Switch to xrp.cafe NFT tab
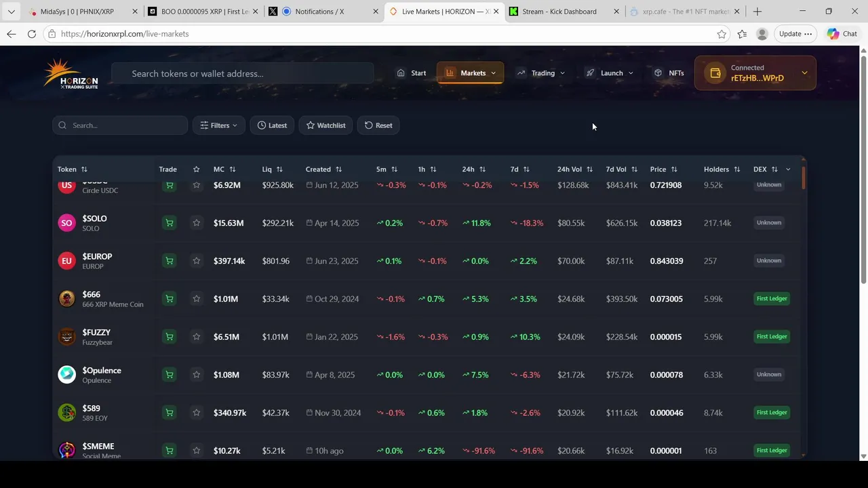This screenshot has width=868, height=488. [684, 12]
